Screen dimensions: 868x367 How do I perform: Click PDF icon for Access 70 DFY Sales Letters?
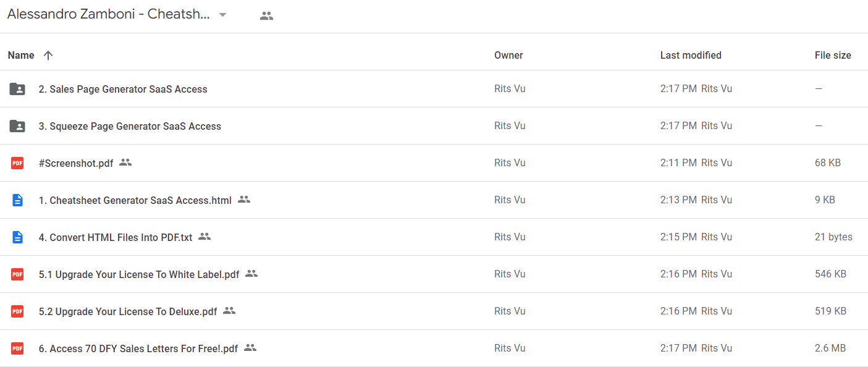(x=17, y=348)
